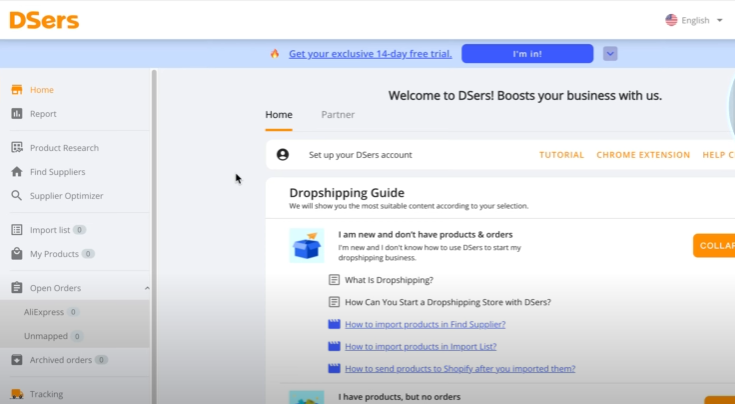Click the TUTORIAL link

coord(562,155)
